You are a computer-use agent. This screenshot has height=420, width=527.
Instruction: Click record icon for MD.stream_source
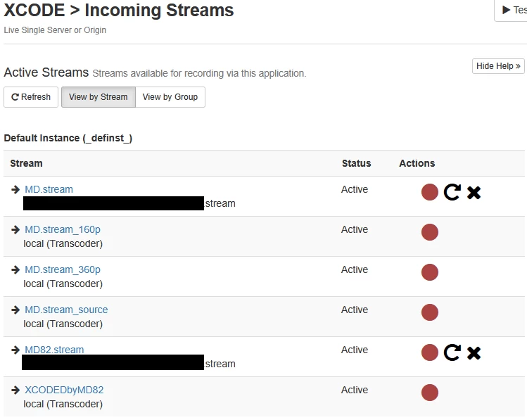point(429,312)
